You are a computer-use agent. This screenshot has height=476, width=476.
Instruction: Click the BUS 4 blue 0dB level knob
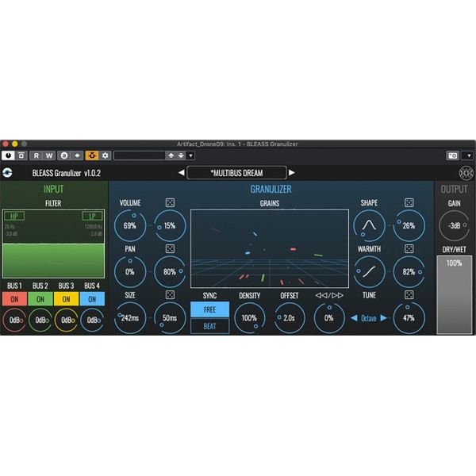[x=92, y=320]
